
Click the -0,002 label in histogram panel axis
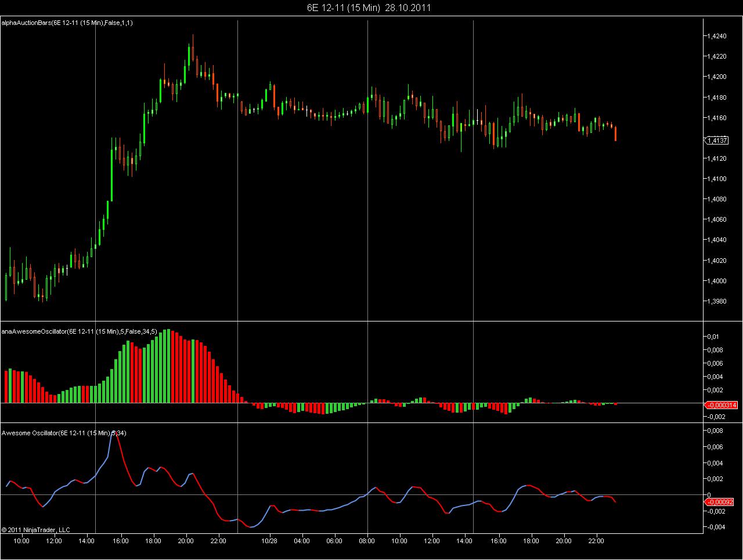(x=715, y=417)
